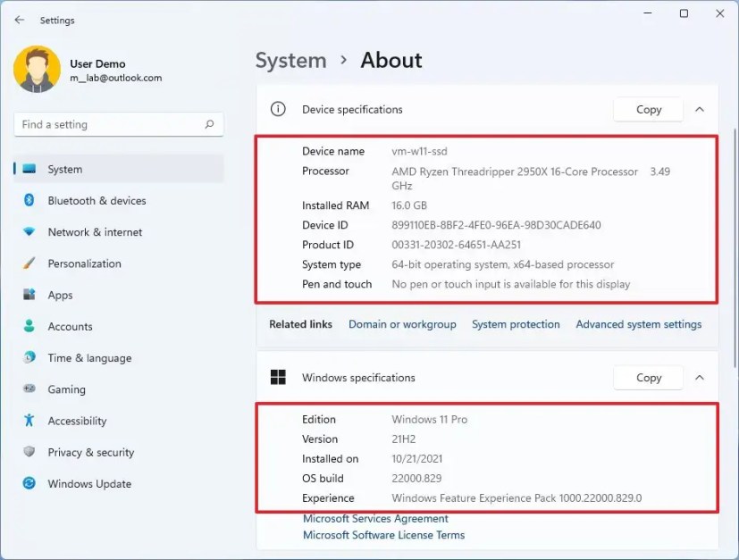Click the 64-bit operating system text

[x=502, y=264]
